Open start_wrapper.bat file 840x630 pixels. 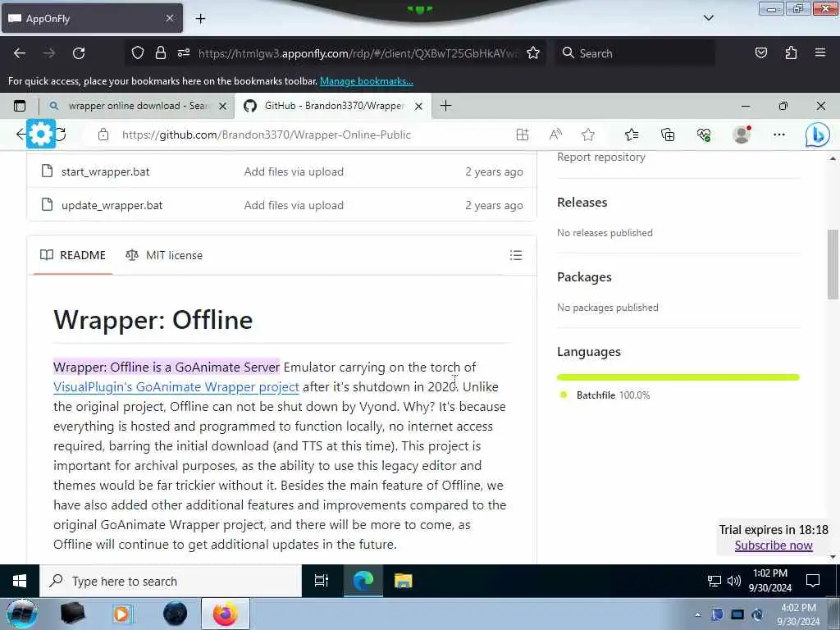click(106, 172)
